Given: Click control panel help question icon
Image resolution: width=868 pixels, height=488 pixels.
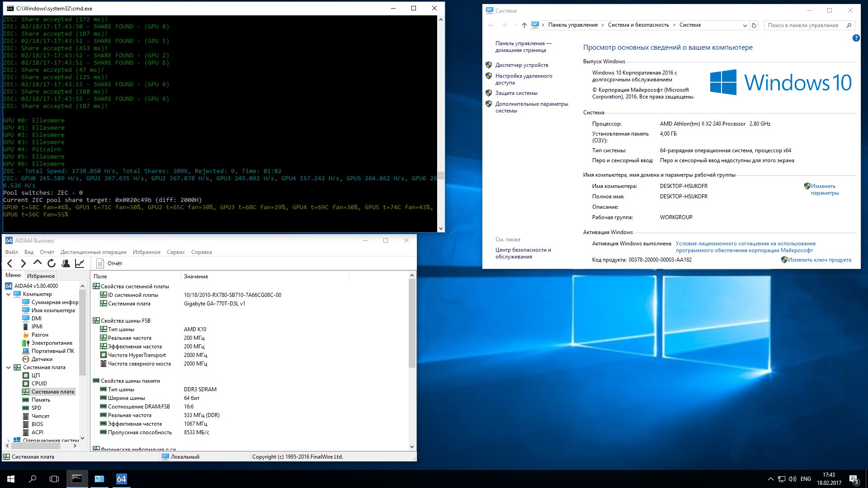Looking at the screenshot, I should pyautogui.click(x=856, y=38).
